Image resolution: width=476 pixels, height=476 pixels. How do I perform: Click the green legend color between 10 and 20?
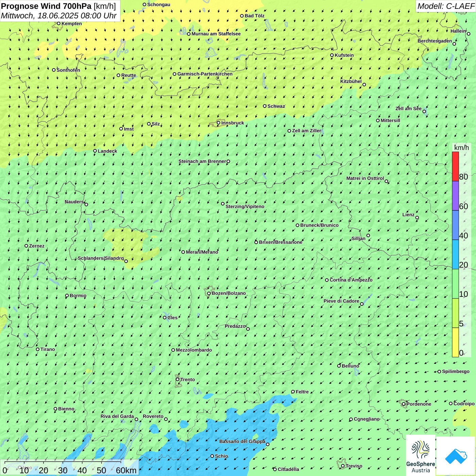tap(455, 284)
